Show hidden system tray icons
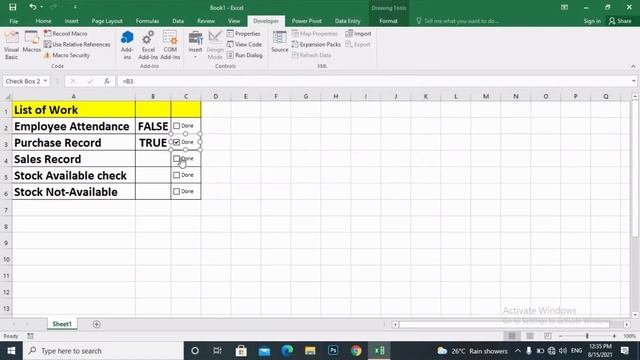The height and width of the screenshot is (360, 640). [518, 351]
